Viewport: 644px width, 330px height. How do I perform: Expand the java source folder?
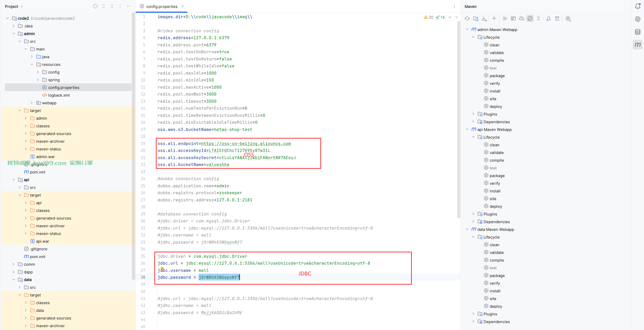tap(32, 57)
